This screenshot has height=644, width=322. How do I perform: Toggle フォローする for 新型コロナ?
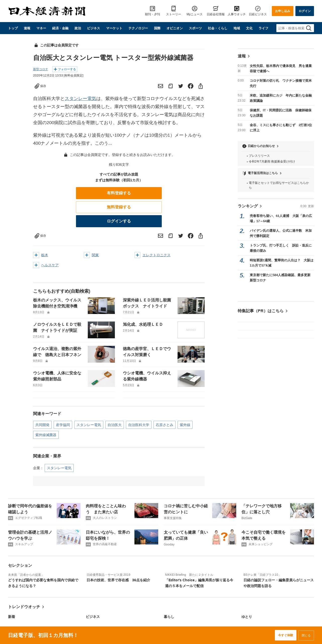pyautogui.click(x=65, y=69)
